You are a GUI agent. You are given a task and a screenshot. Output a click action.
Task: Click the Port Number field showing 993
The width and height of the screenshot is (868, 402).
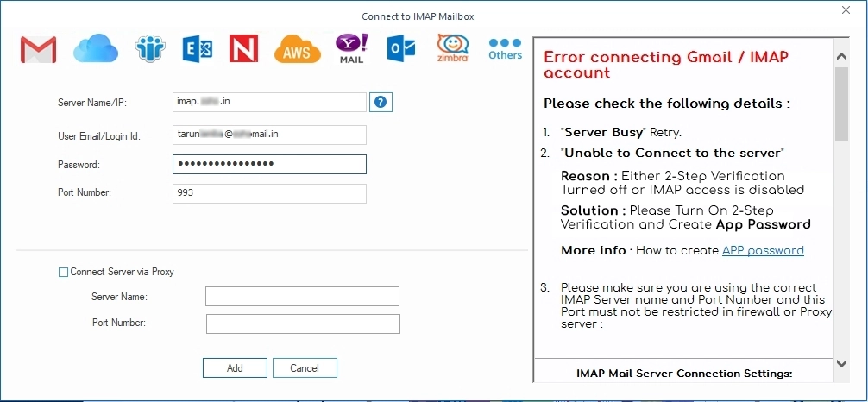point(269,193)
